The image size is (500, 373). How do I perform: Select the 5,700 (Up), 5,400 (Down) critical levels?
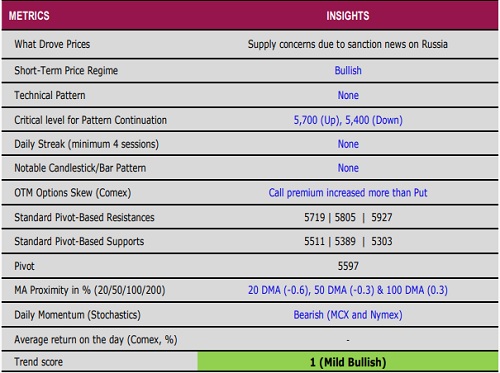[x=348, y=120]
